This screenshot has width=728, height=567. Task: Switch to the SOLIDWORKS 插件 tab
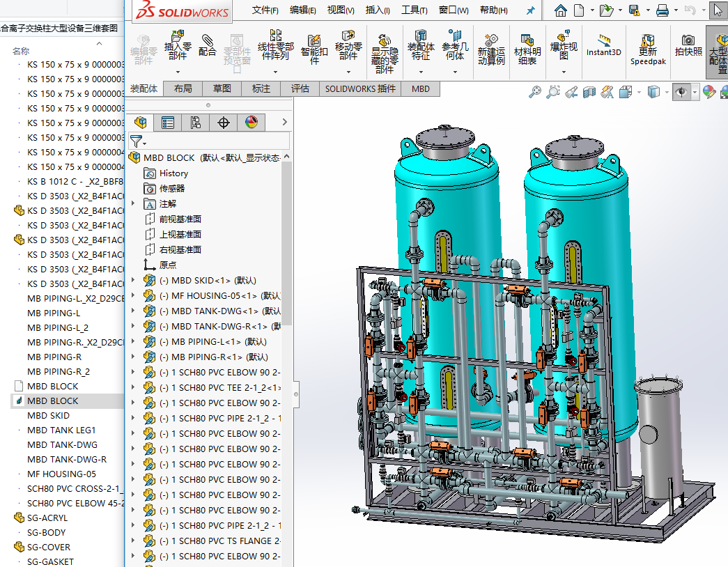point(360,89)
